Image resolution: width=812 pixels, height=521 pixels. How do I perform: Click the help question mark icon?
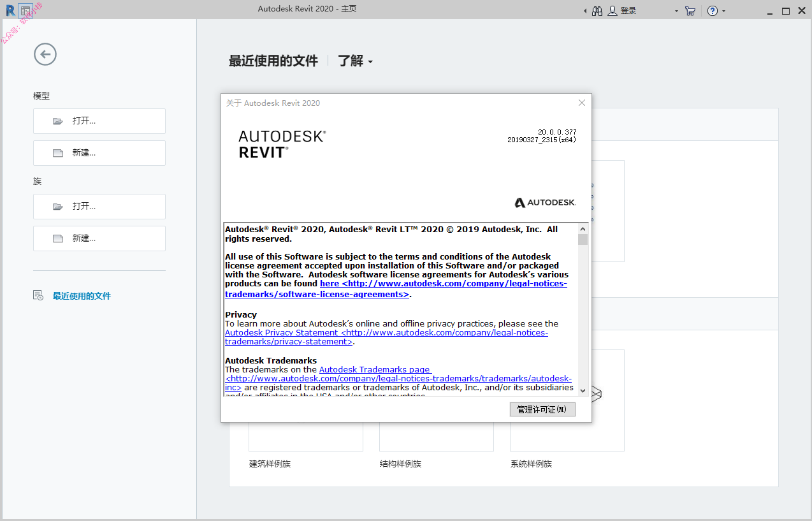(x=713, y=11)
